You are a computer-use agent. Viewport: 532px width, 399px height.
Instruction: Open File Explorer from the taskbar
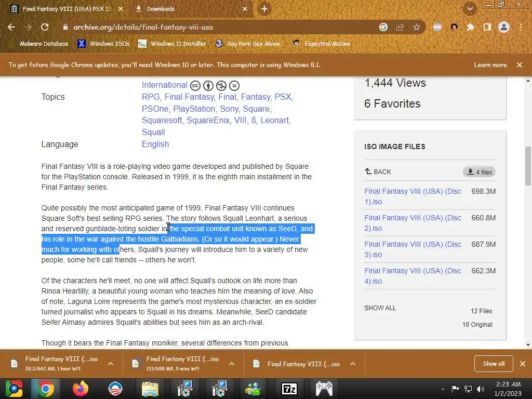[x=150, y=389]
